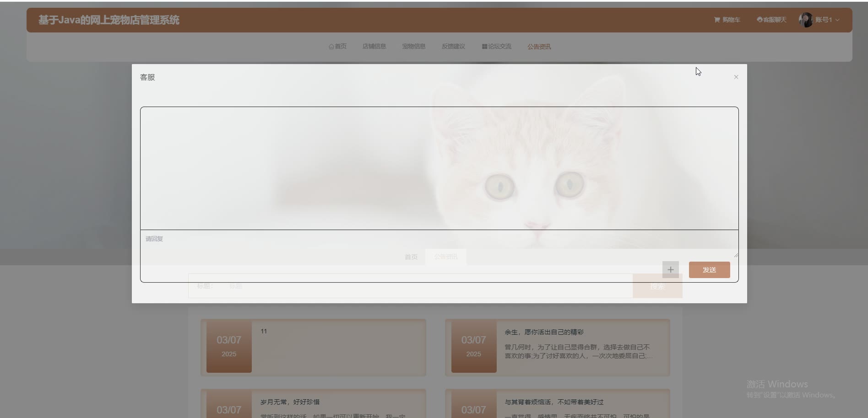868x418 pixels.
Task: Click the 客服 dialog title
Action: (x=147, y=77)
